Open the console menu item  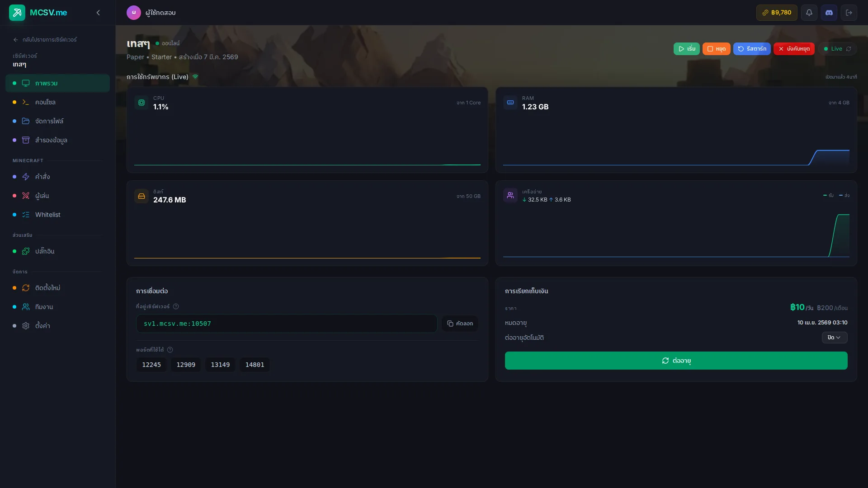45,102
